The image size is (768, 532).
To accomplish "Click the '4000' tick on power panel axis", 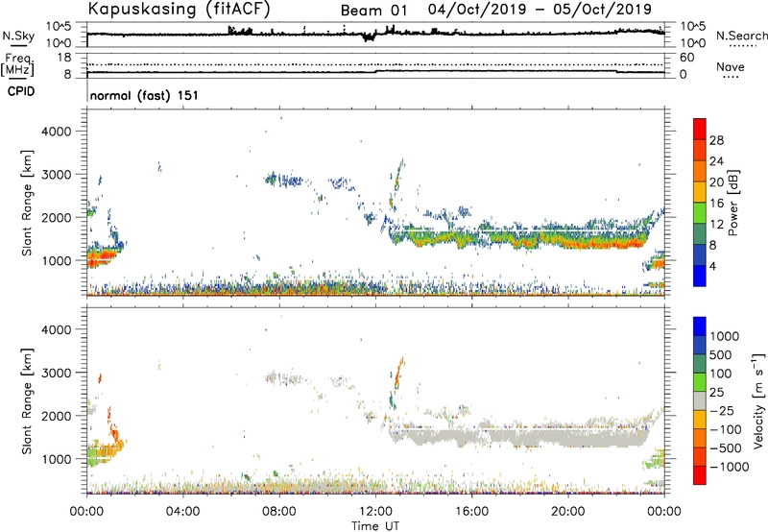I will (x=57, y=132).
